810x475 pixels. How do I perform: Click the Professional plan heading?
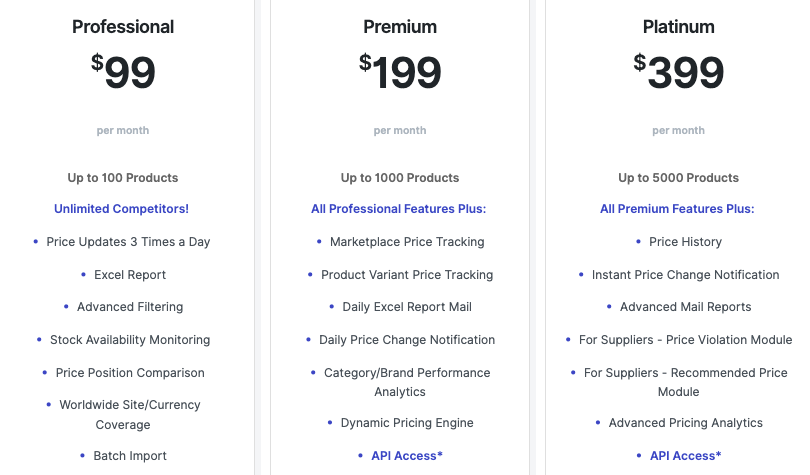coord(123,27)
